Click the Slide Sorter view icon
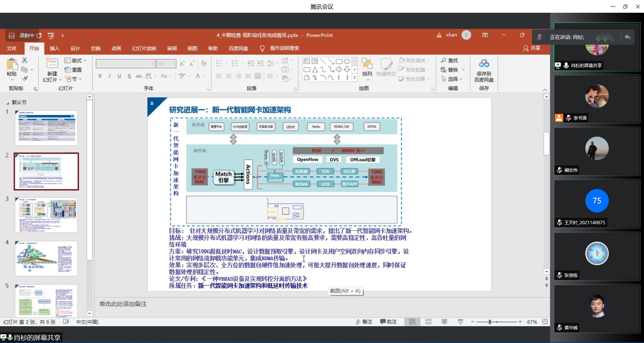The image size is (644, 343). [428, 322]
